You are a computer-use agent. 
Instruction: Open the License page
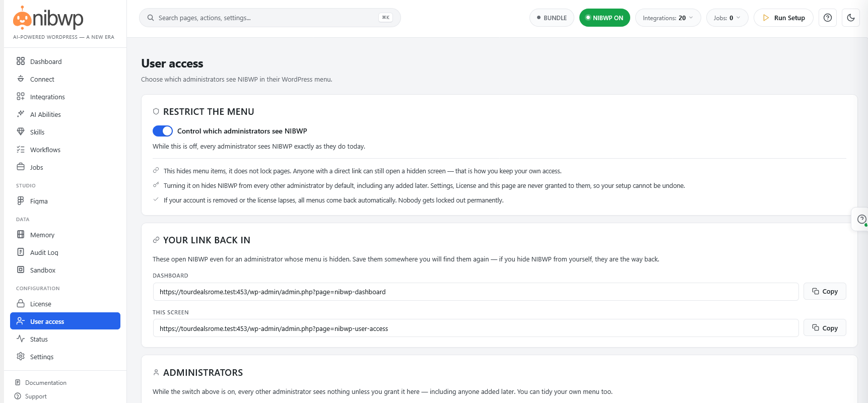point(65,304)
